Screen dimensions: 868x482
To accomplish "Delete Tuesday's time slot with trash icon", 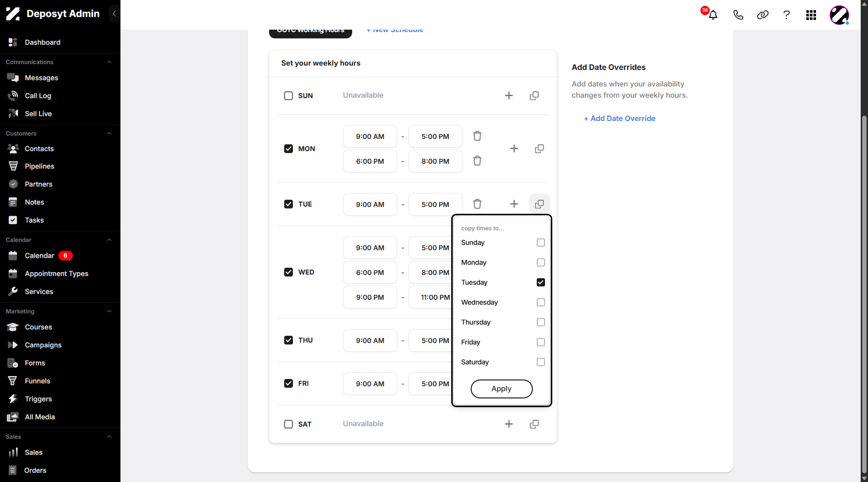I will pos(477,204).
